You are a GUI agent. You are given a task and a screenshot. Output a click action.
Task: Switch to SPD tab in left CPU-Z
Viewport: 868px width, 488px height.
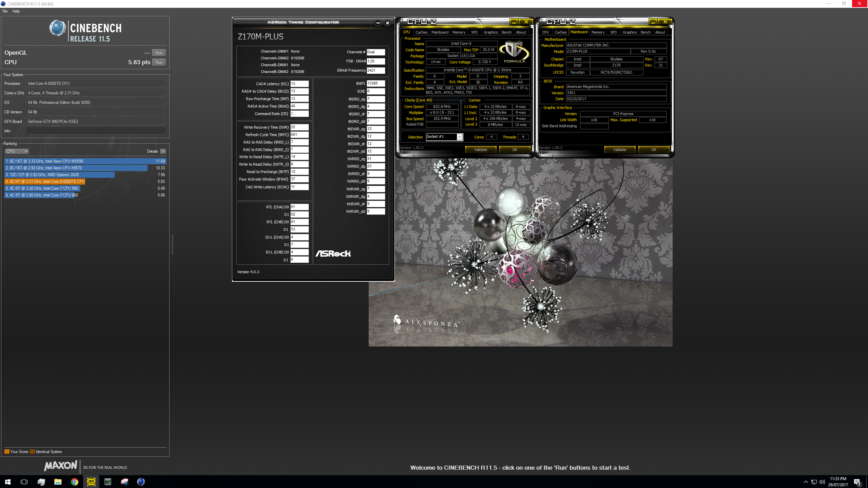[474, 32]
